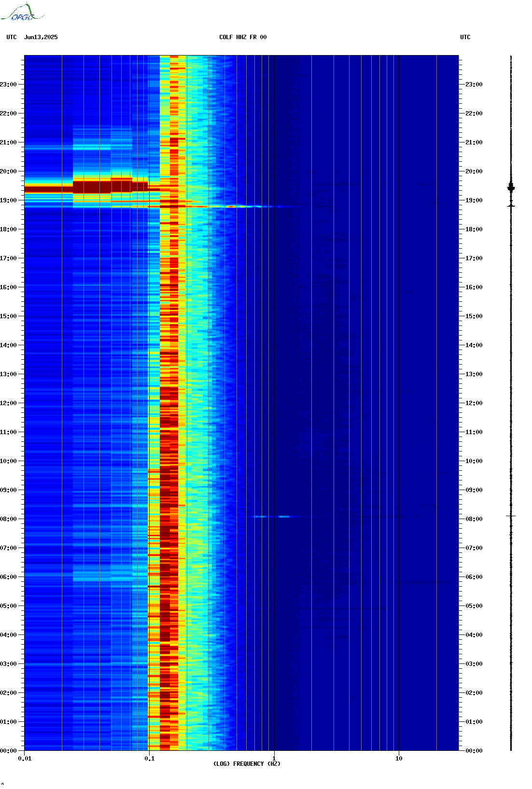Click the 07:00 label on left axis

8,548
